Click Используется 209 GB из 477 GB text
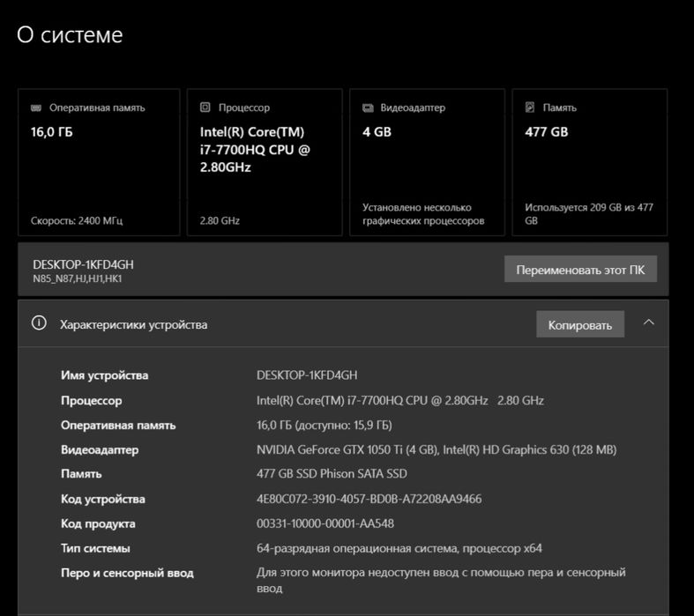The height and width of the screenshot is (616, 694). (589, 214)
